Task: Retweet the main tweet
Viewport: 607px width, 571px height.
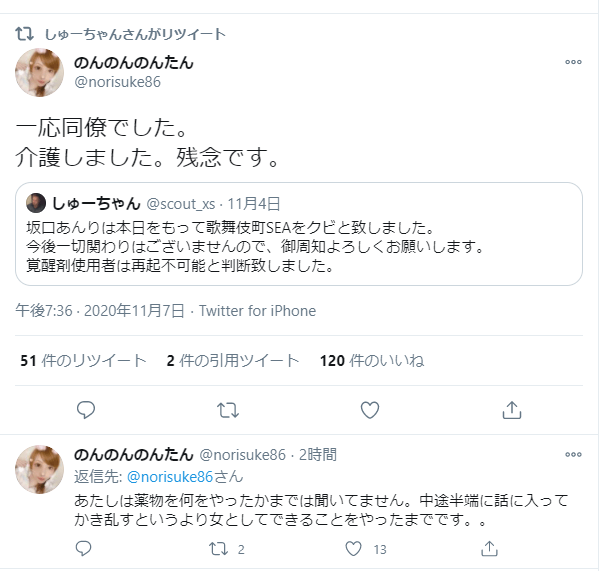Action: coord(228,409)
